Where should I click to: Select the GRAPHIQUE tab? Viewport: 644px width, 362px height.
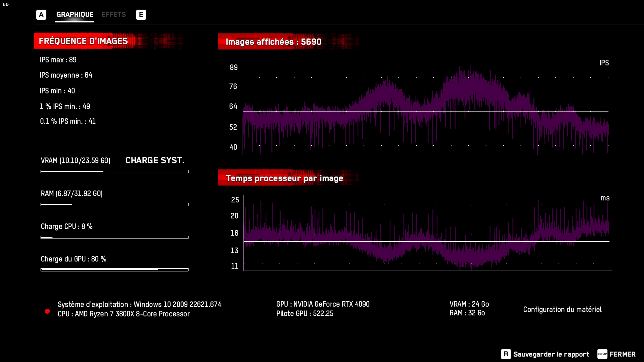(75, 14)
